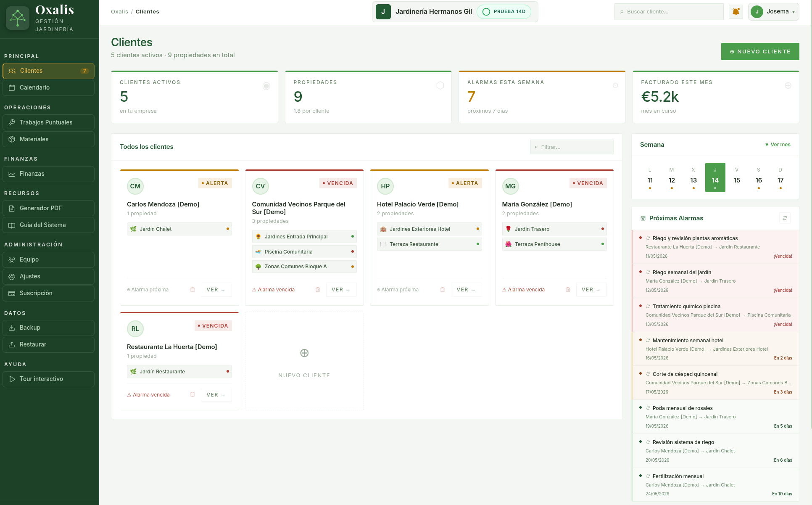Image resolution: width=812 pixels, height=505 pixels.
Task: Open Calendario in the sidebar
Action: (x=48, y=87)
